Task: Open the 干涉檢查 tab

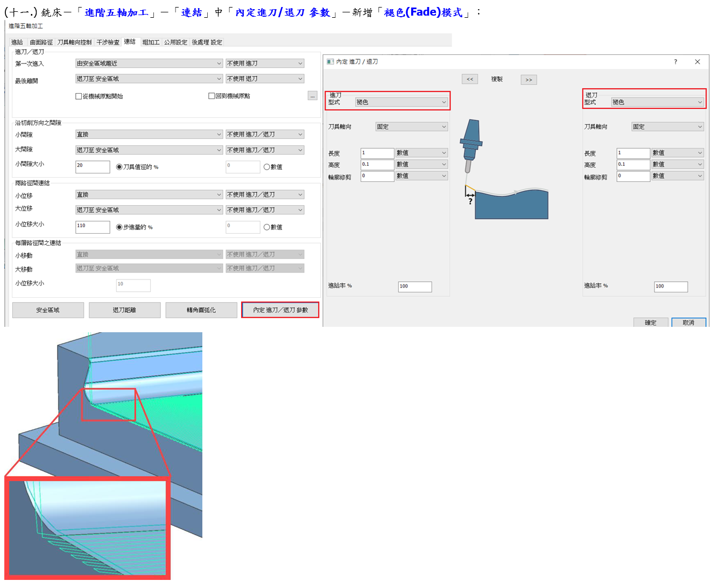Action: click(x=108, y=42)
